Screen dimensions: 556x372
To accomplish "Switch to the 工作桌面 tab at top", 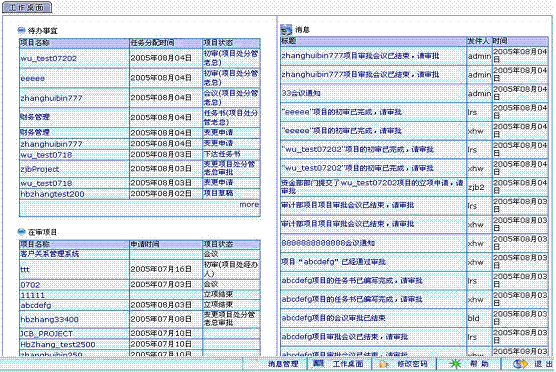I will 27,7.
